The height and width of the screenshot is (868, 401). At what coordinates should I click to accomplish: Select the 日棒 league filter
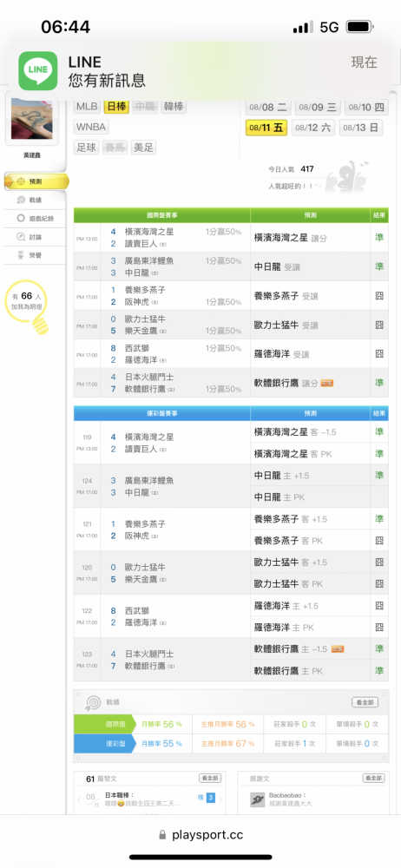click(116, 106)
